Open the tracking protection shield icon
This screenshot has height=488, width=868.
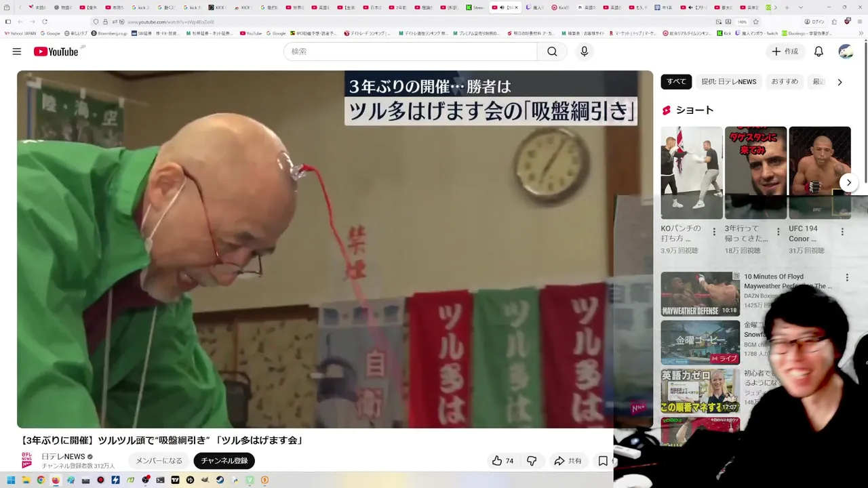[x=96, y=22]
